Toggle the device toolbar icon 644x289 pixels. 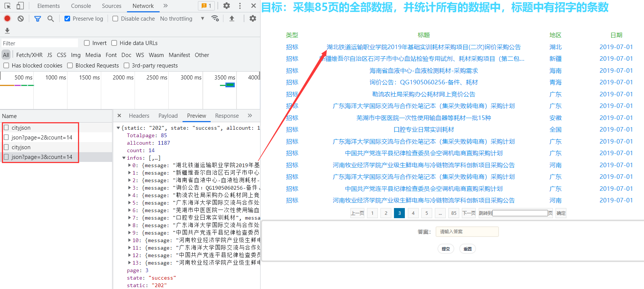coord(20,6)
